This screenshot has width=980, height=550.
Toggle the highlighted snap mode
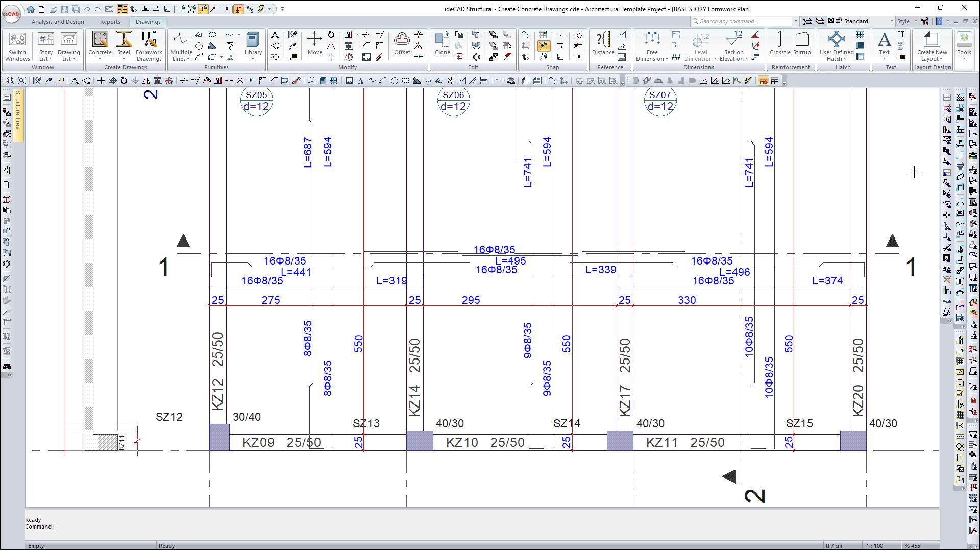[544, 46]
